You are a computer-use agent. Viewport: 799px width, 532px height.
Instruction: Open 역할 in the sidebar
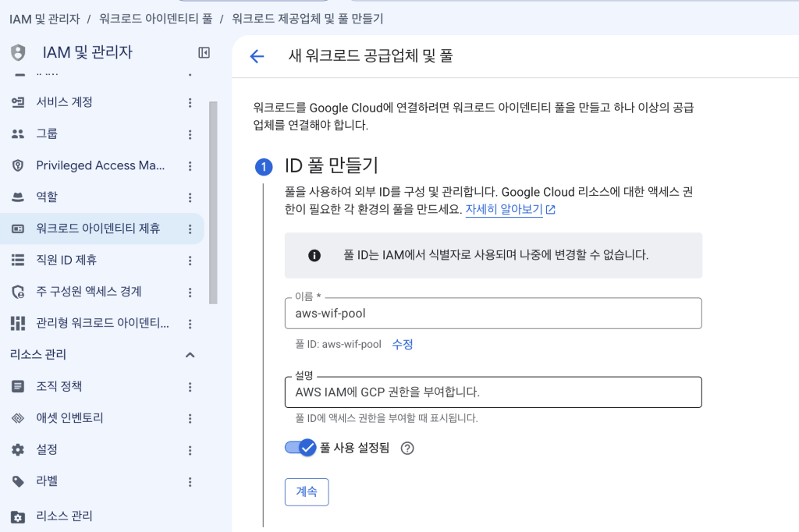[x=47, y=197]
